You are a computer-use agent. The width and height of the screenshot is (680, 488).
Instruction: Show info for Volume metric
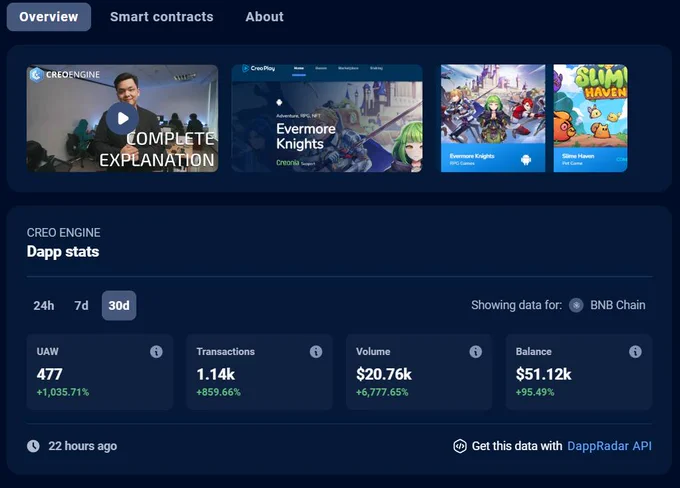tap(475, 352)
